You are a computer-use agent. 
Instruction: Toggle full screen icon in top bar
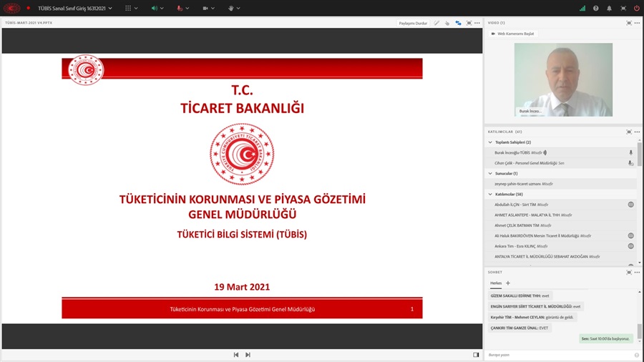(623, 8)
